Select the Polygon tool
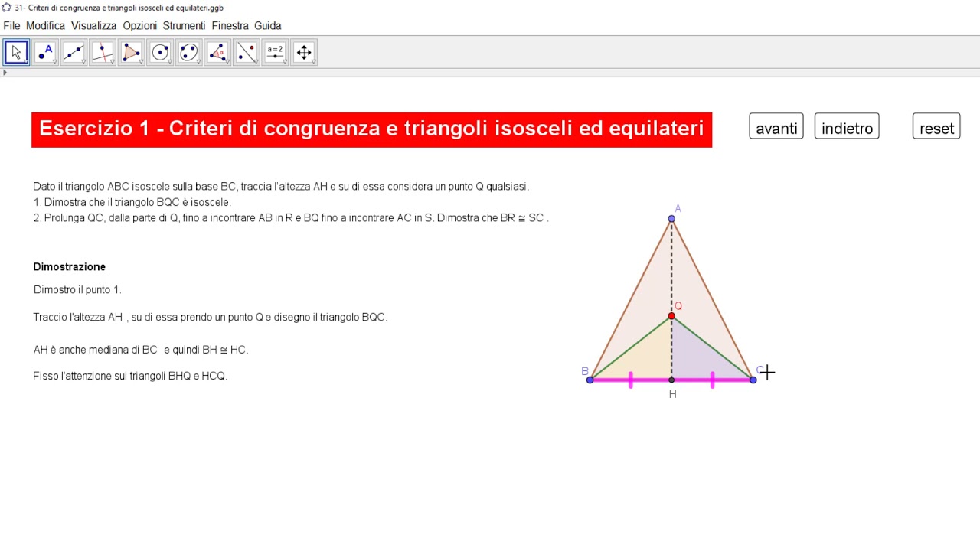 pyautogui.click(x=132, y=52)
